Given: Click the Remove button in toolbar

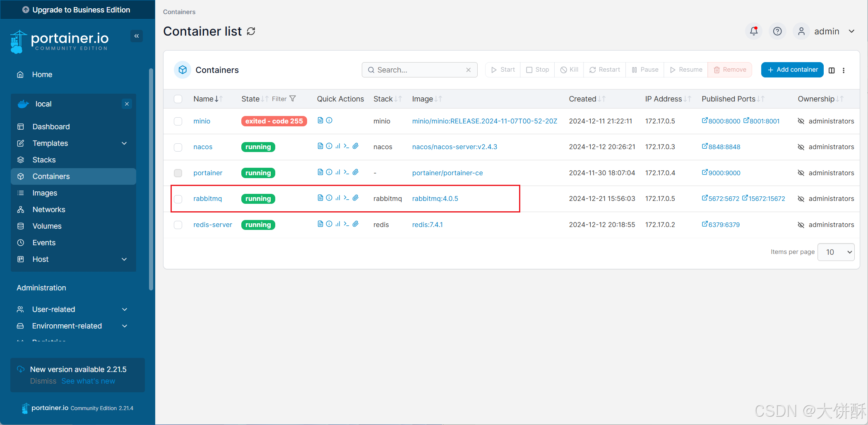Looking at the screenshot, I should point(730,70).
